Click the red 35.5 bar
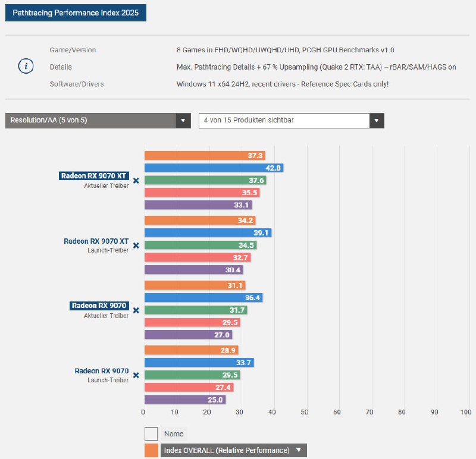Viewport: 476px width, 459px height. [202, 193]
